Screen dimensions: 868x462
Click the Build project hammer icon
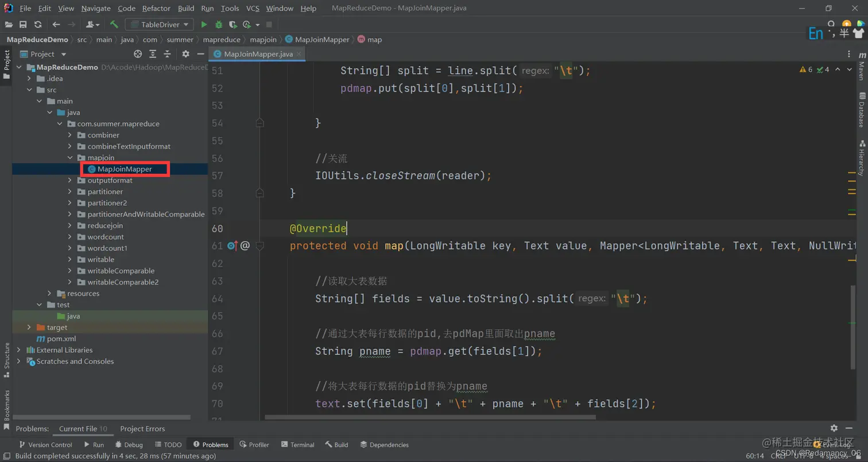114,25
